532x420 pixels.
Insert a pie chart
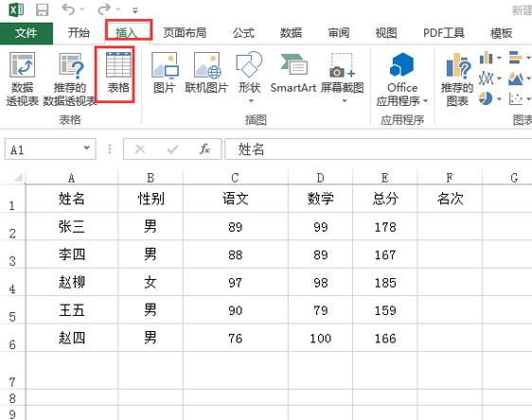point(486,99)
